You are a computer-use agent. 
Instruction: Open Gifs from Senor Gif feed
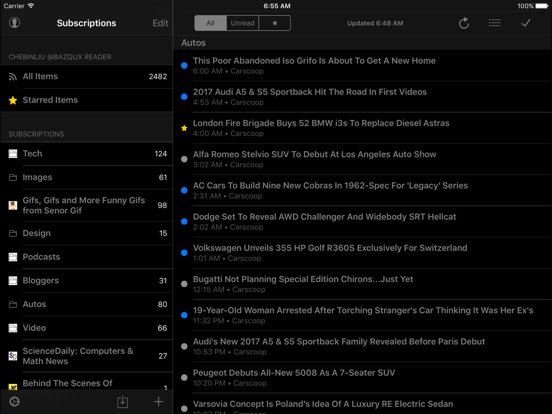click(86, 205)
